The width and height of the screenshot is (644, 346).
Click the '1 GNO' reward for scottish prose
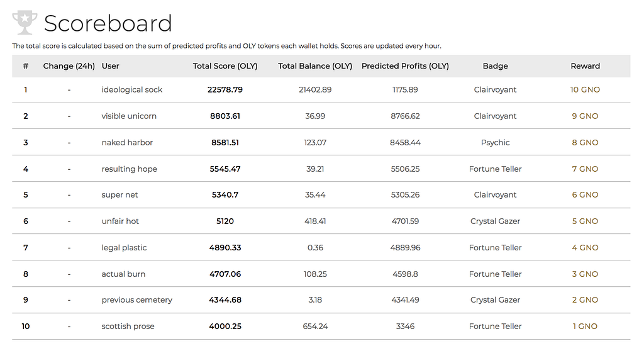585,326
